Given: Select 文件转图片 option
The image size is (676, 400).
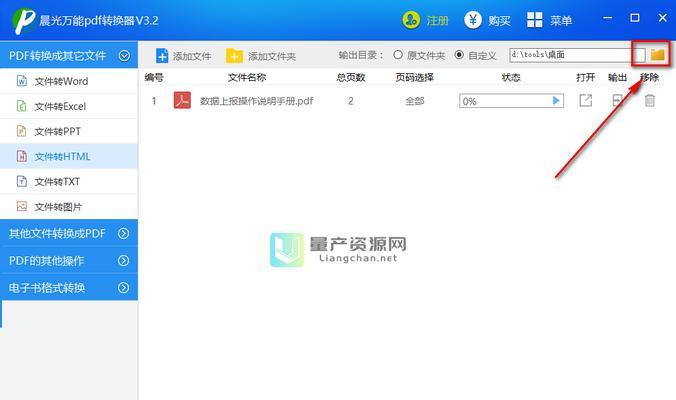Looking at the screenshot, I should 69,206.
